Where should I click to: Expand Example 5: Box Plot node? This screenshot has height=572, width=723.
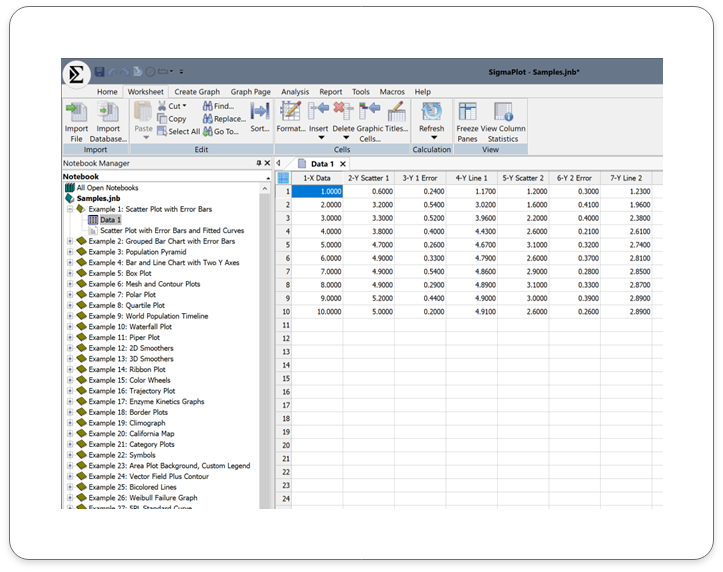(x=69, y=273)
